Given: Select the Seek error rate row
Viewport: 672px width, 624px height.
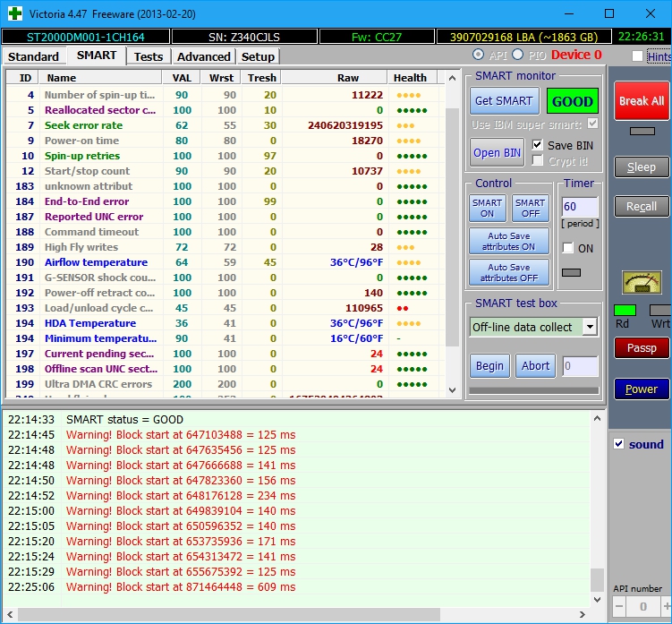Looking at the screenshot, I should [x=225, y=125].
